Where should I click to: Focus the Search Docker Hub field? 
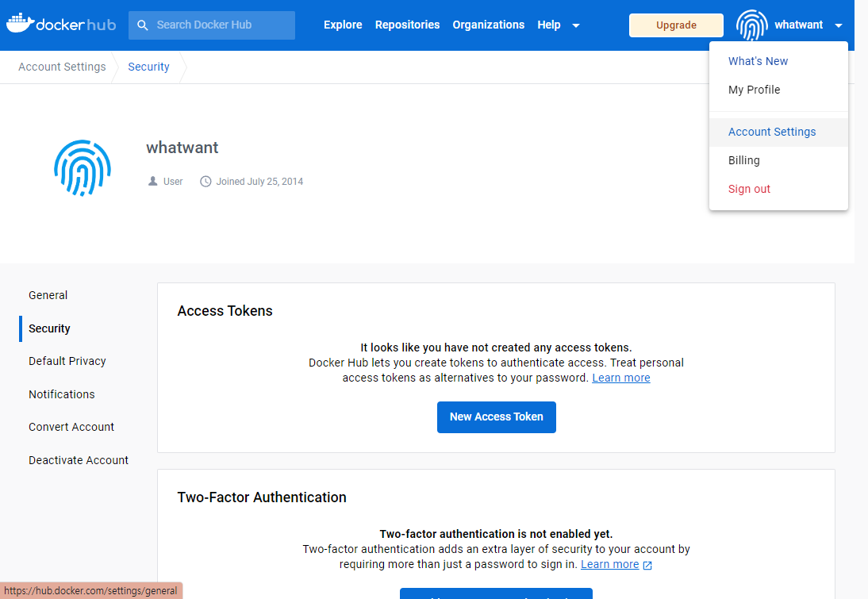click(212, 25)
